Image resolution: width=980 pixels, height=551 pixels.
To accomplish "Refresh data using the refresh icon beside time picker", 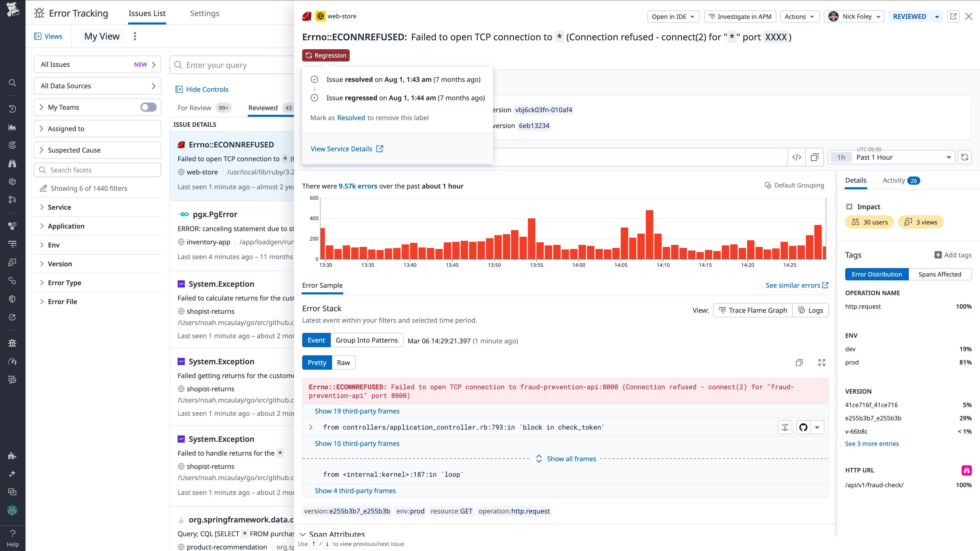I will click(965, 157).
